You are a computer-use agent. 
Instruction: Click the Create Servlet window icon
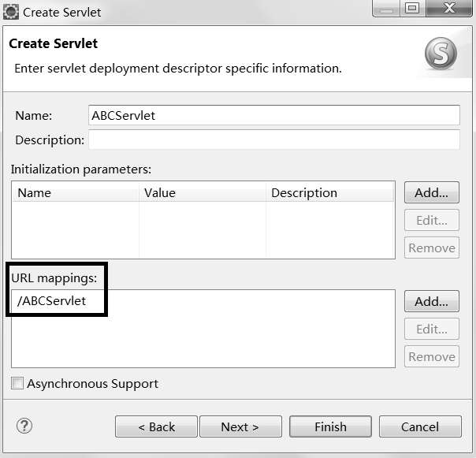[x=11, y=12]
